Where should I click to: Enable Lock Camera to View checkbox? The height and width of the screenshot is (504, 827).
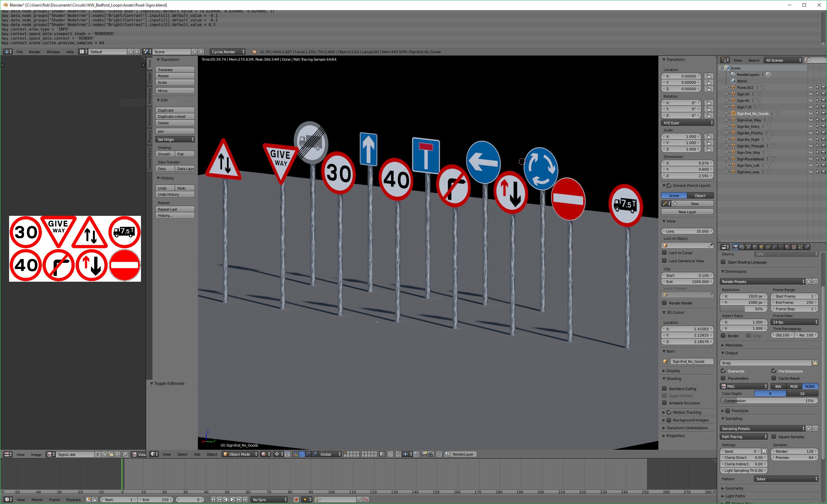[x=664, y=261]
